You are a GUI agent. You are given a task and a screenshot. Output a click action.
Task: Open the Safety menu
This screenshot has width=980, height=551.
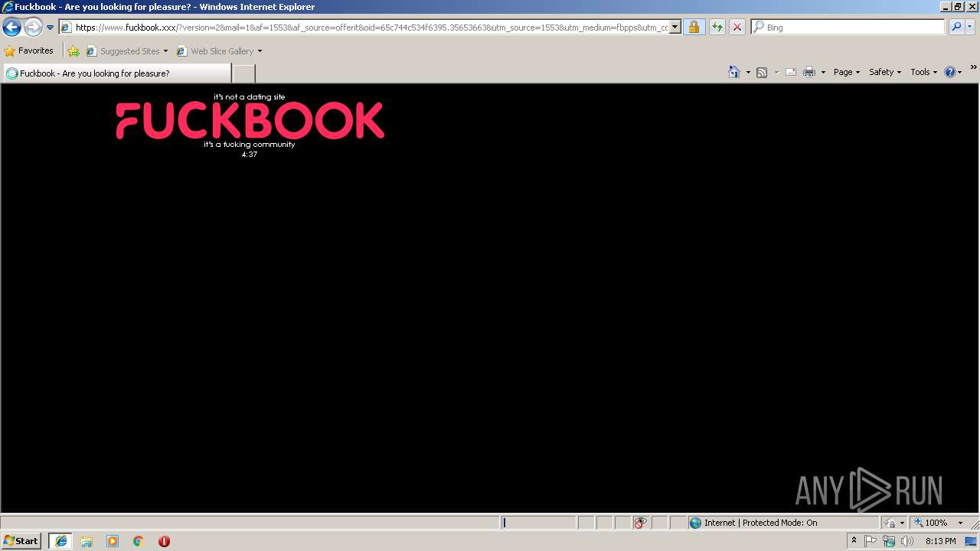tap(885, 72)
